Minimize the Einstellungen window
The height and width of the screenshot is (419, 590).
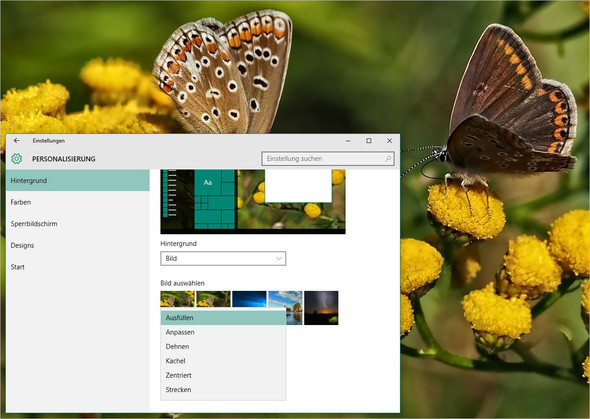tap(348, 141)
